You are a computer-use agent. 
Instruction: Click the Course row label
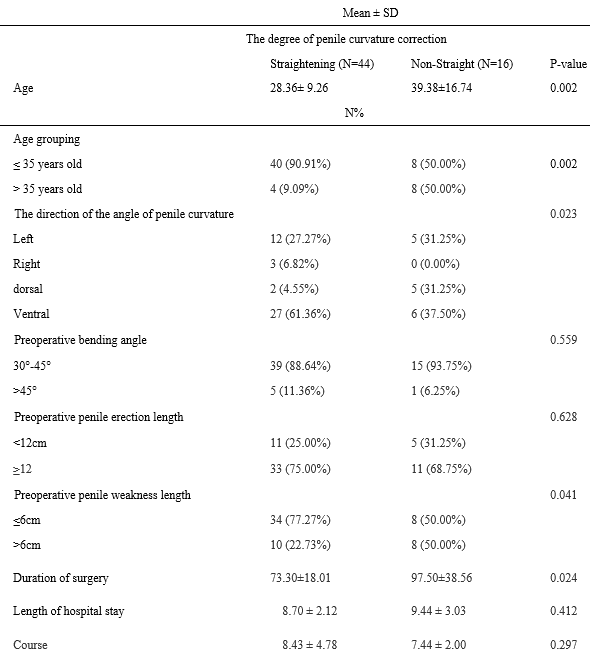click(x=30, y=645)
